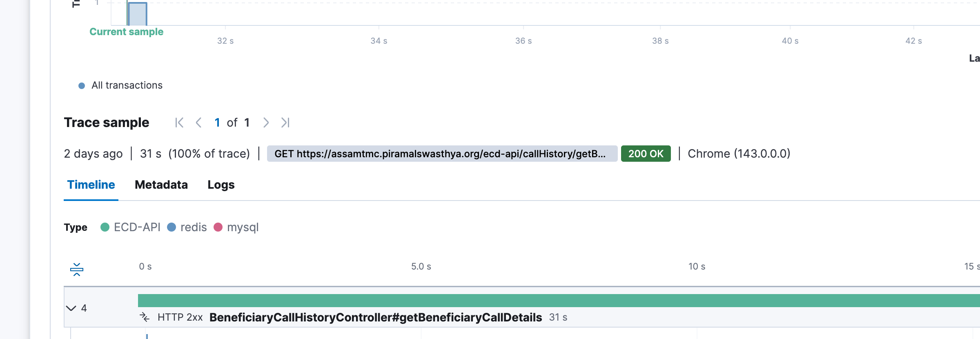Click the pink mysql legend dot
This screenshot has width=980, height=339.
(218, 227)
